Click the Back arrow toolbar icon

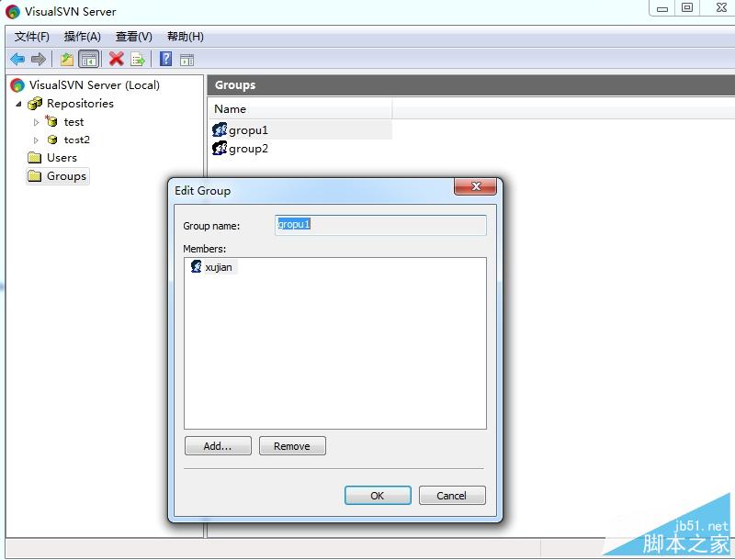coord(17,60)
